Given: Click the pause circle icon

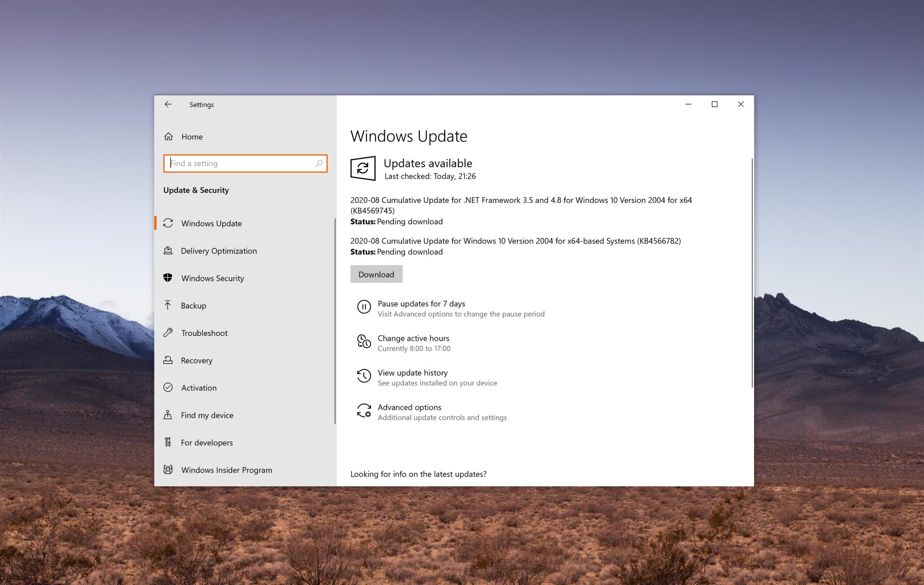Looking at the screenshot, I should coord(364,307).
